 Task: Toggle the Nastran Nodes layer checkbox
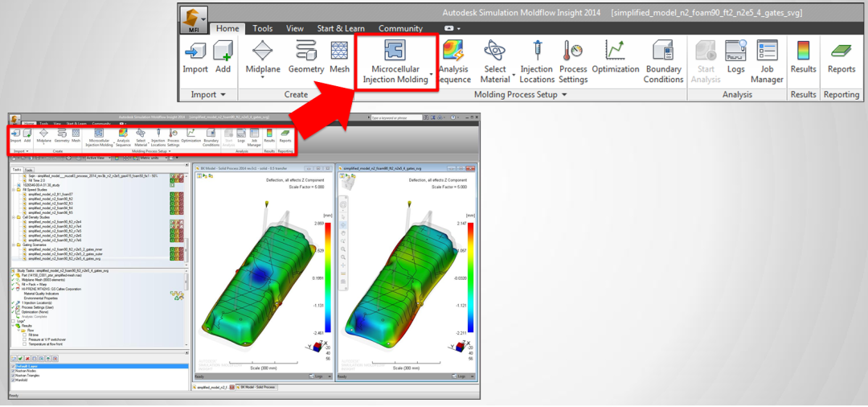click(x=14, y=371)
